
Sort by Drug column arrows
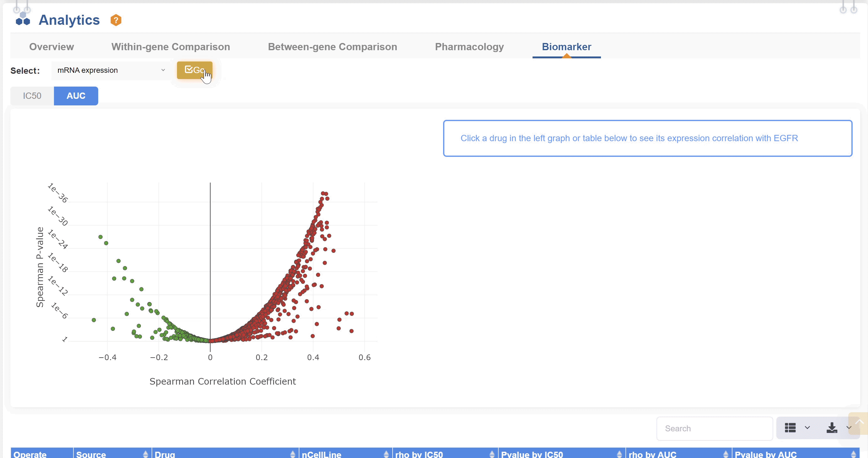pos(292,454)
